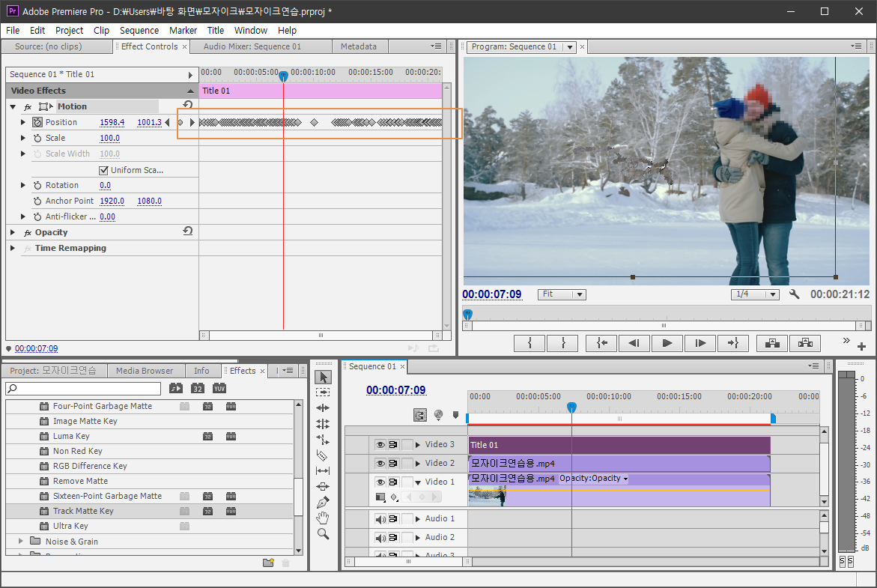The image size is (877, 588).
Task: Click Mark In button in Program monitor
Action: (x=529, y=343)
